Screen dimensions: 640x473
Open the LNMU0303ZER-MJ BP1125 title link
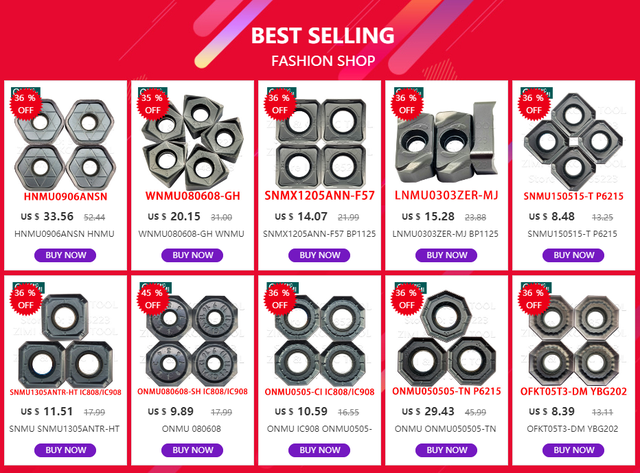click(447, 235)
